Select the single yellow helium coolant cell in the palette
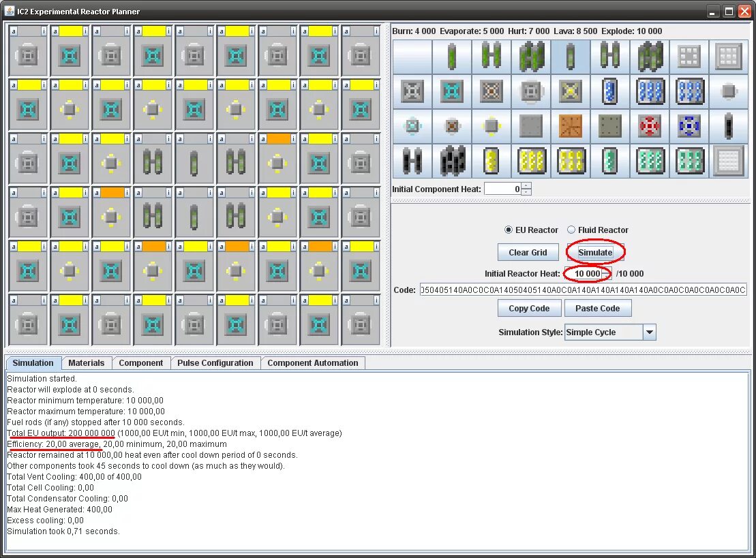756x558 pixels. click(492, 161)
